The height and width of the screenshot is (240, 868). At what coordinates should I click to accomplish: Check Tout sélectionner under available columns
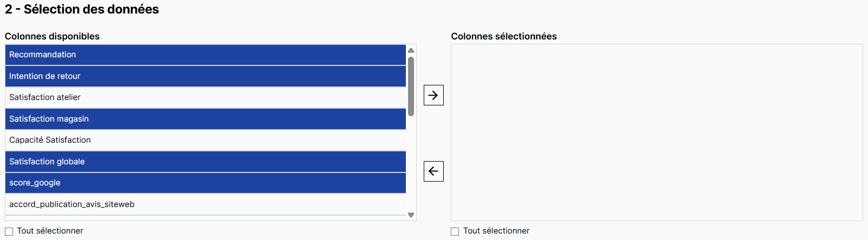(x=9, y=231)
